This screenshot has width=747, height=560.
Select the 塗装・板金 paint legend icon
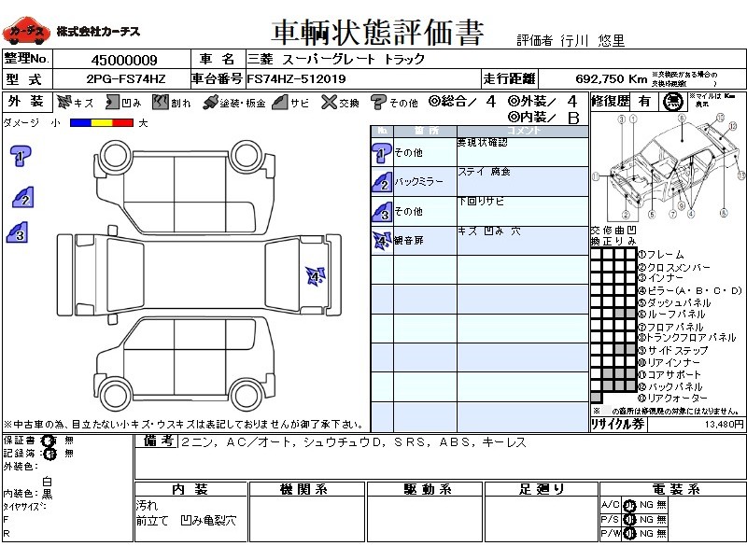coord(209,102)
